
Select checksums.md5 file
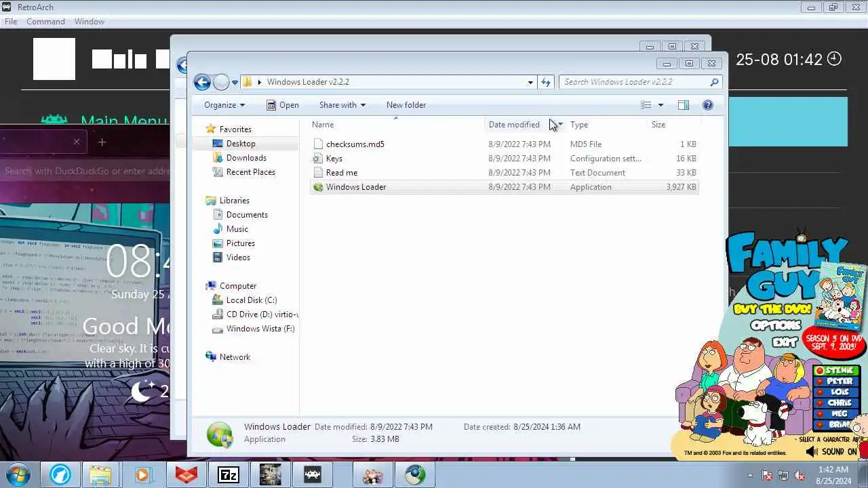click(355, 144)
